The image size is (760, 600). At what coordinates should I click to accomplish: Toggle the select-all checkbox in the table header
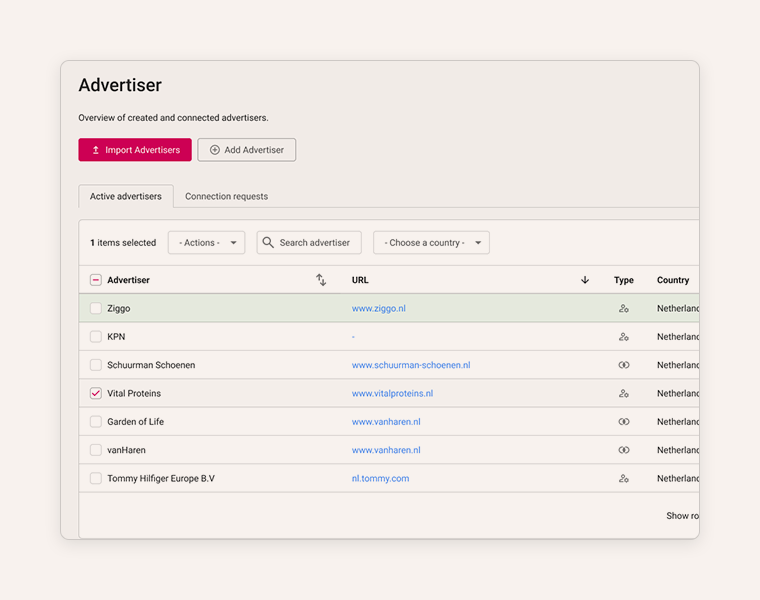click(96, 280)
